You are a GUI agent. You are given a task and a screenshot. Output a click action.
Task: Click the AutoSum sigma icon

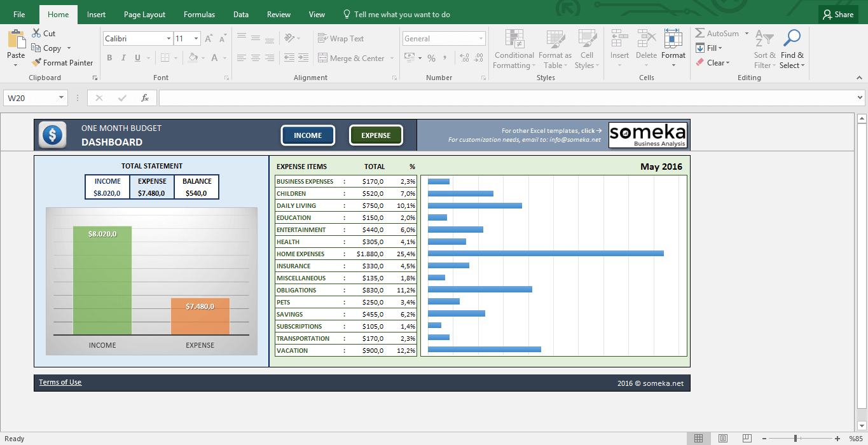click(x=700, y=34)
